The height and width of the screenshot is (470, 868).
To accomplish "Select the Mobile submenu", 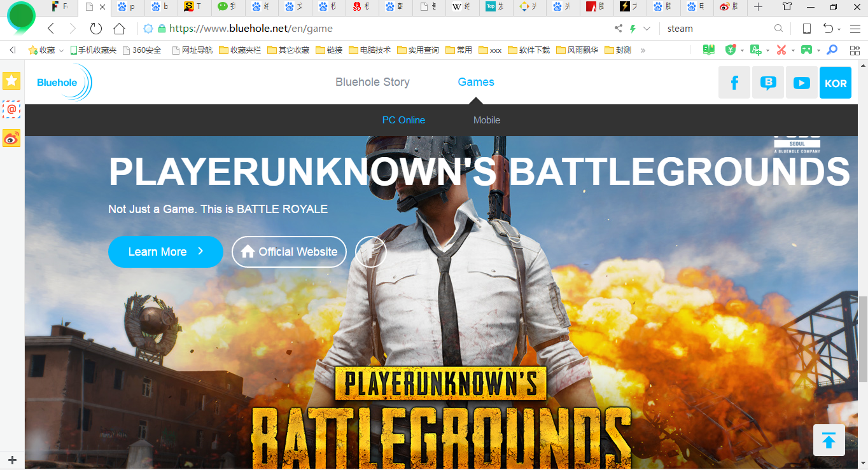I will click(487, 120).
